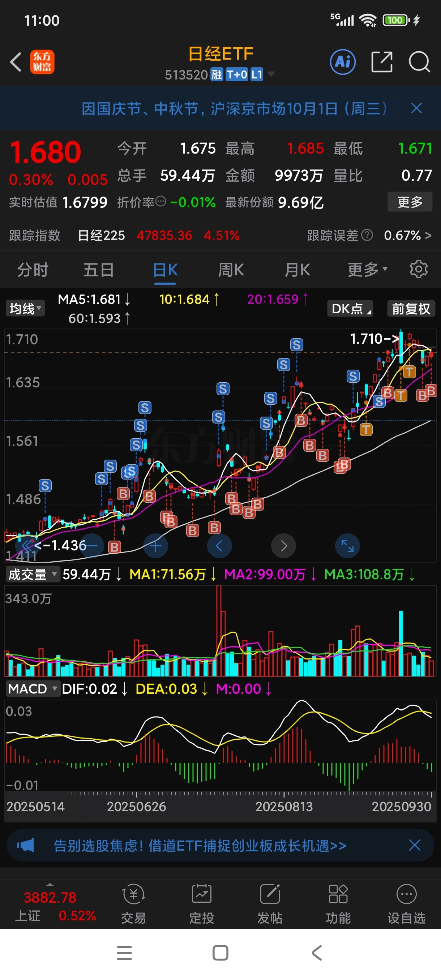This screenshot has width=441, height=980.
Task: Tap 最新份额 9.69亿 value
Action: click(x=274, y=202)
